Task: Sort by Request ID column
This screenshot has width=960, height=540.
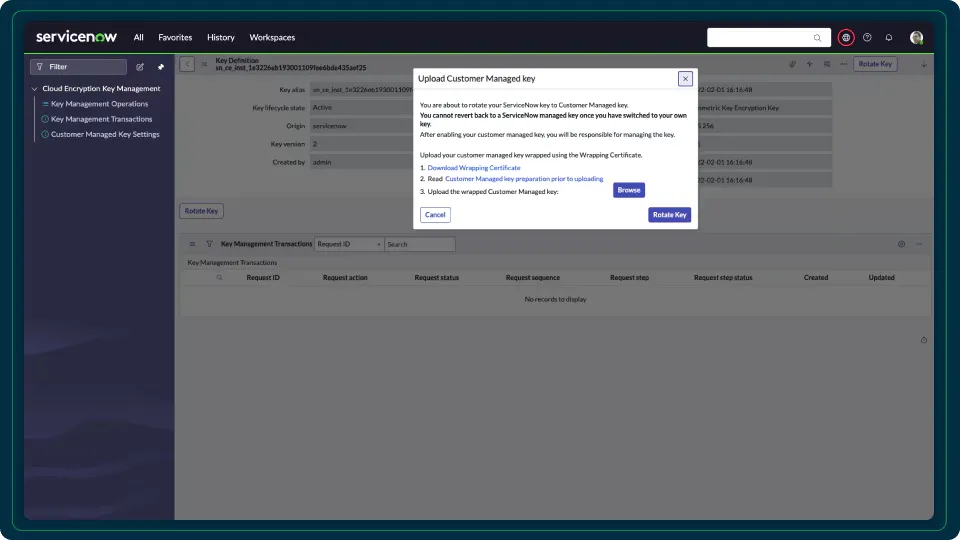Action: click(263, 277)
